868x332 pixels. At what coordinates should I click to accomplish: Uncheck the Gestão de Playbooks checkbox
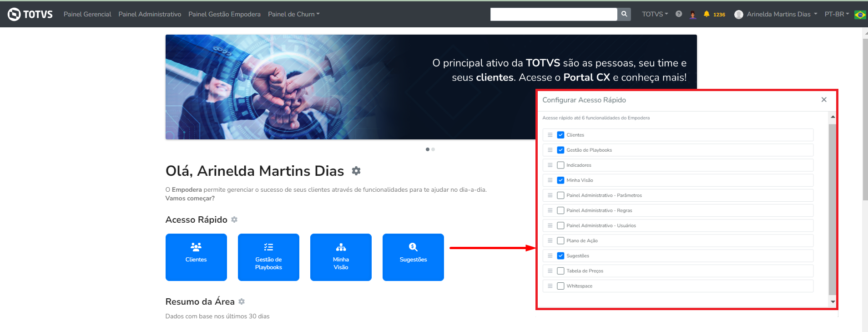tap(560, 150)
